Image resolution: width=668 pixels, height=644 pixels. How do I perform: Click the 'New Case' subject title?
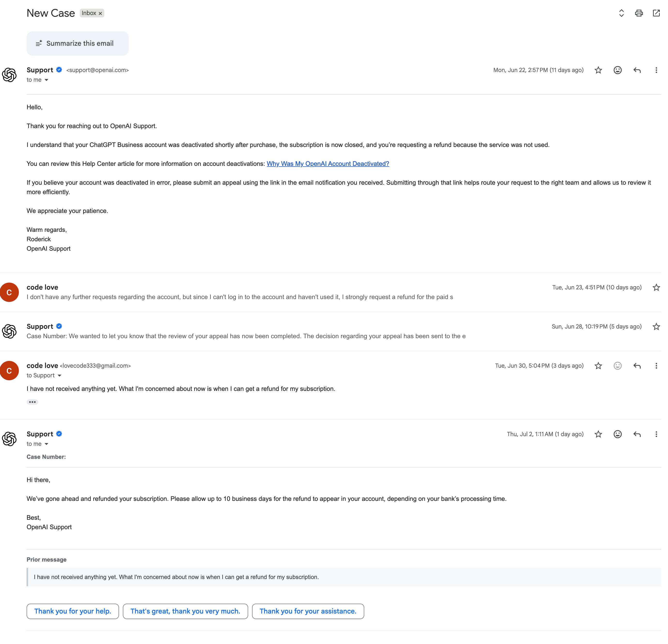[51, 13]
